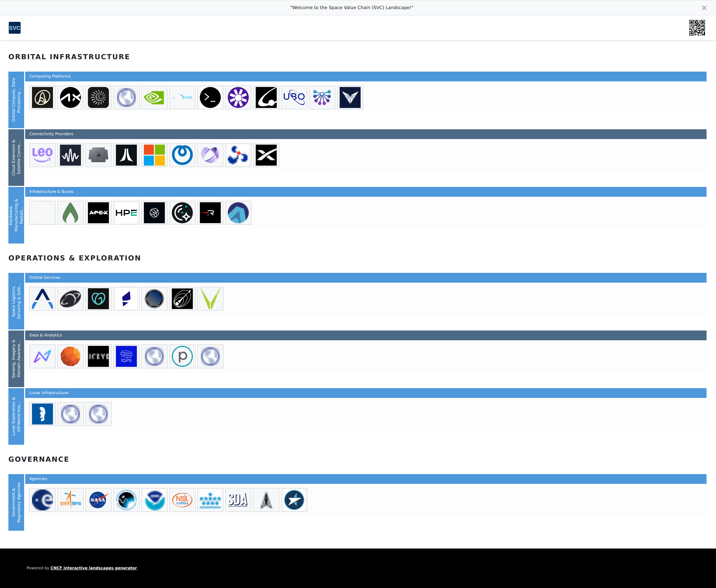Click the SVC logo in the header
Screen dimensions: 716x588
[x=15, y=28]
